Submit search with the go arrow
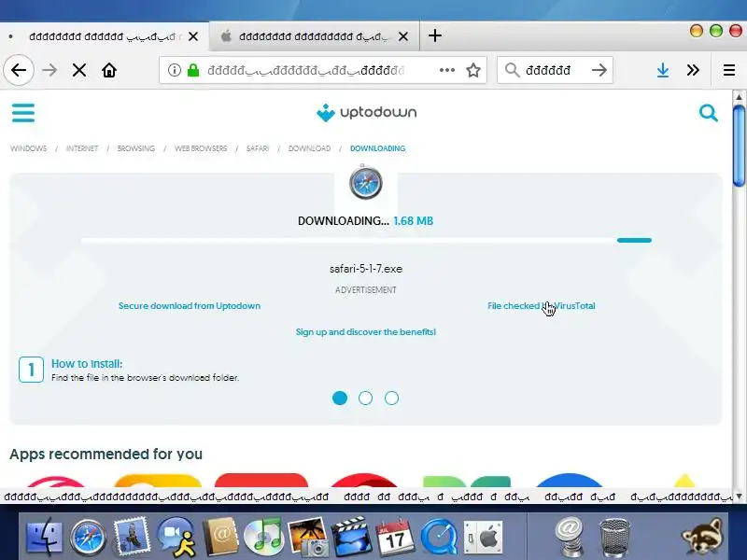The width and height of the screenshot is (747, 560). click(599, 71)
